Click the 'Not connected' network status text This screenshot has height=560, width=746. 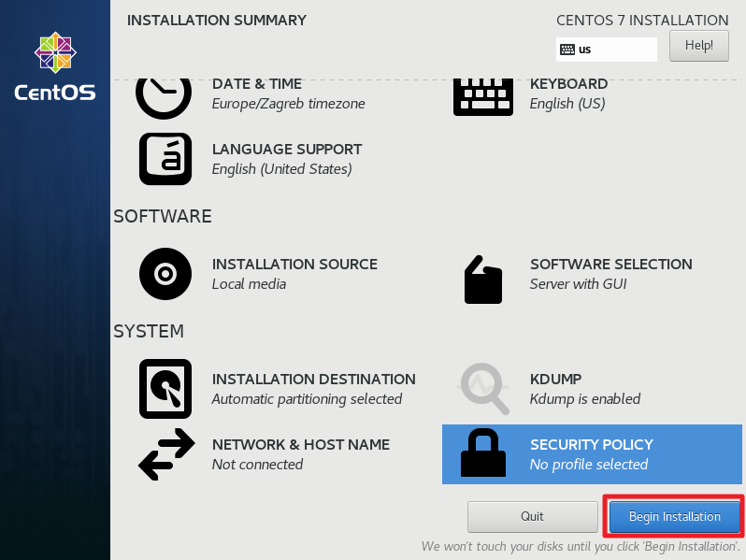[x=257, y=465]
